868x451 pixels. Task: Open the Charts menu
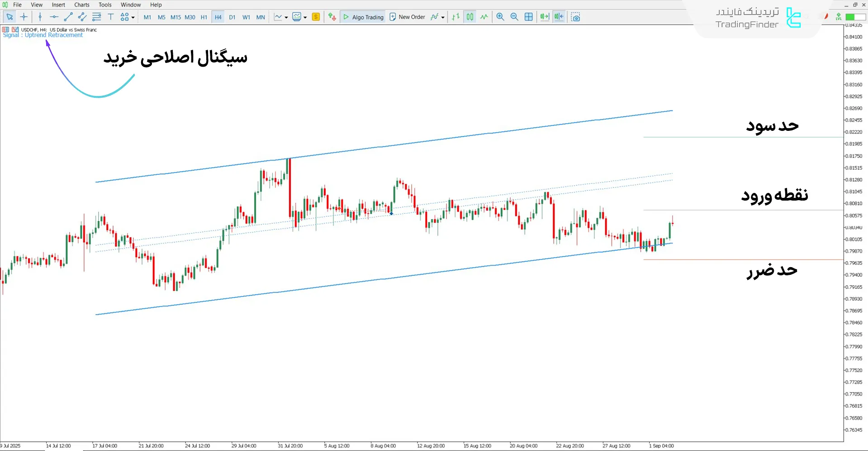82,5
